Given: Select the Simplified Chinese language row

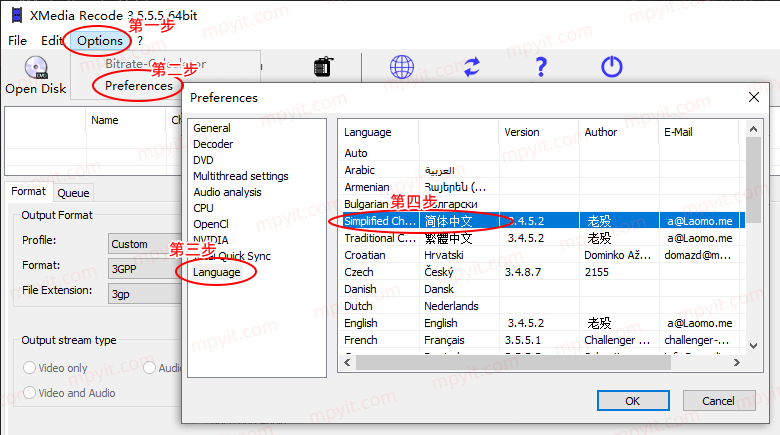Looking at the screenshot, I should 542,221.
